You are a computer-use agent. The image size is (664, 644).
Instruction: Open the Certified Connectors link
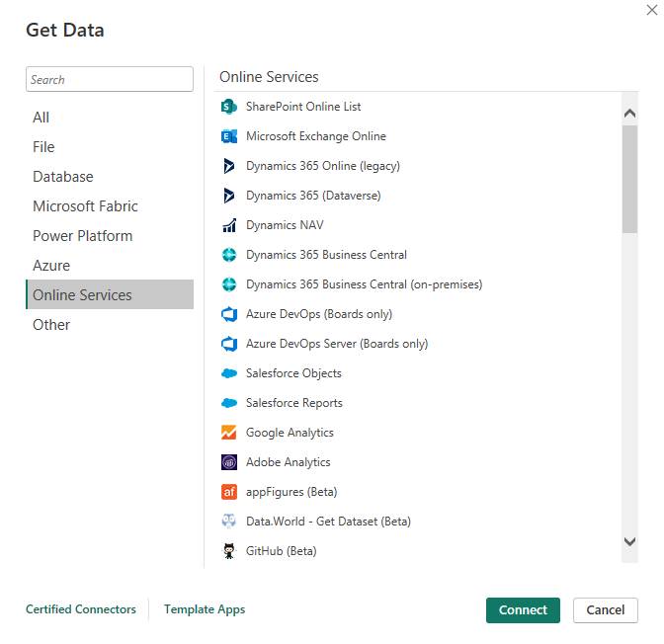pyautogui.click(x=81, y=609)
